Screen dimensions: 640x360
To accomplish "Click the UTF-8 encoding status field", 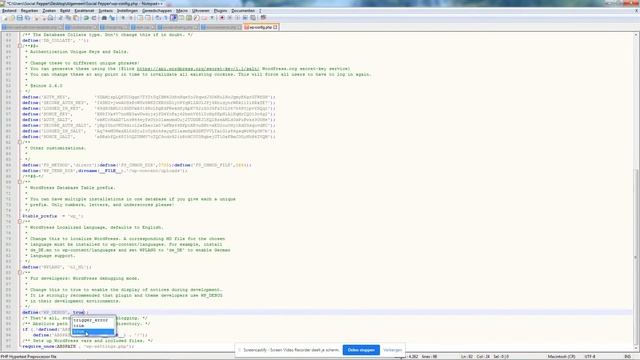I will [590, 357].
